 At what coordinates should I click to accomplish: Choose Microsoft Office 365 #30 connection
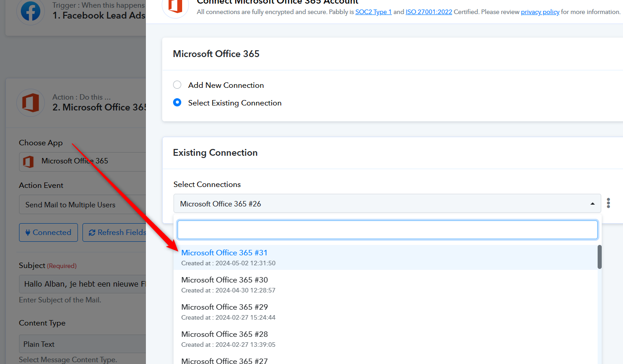[386, 284]
